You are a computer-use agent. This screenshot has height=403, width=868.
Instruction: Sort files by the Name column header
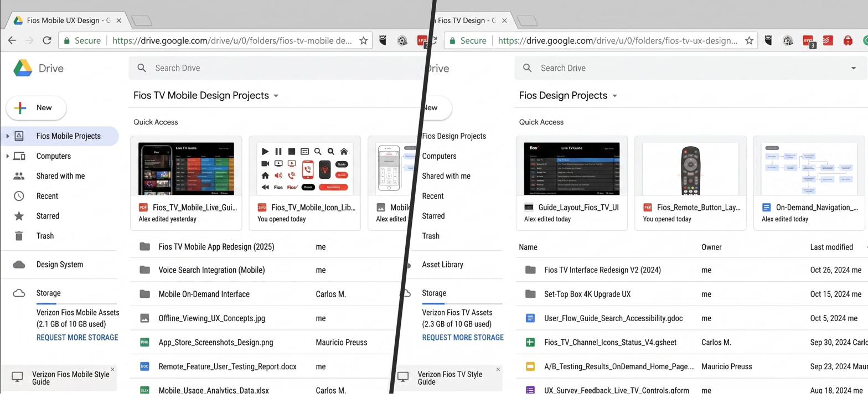click(528, 247)
